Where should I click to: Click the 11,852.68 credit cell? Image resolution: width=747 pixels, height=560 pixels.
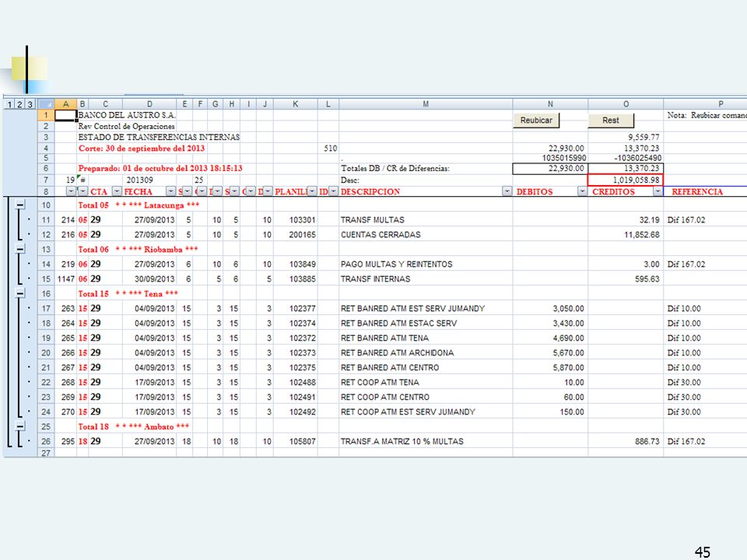click(x=626, y=235)
